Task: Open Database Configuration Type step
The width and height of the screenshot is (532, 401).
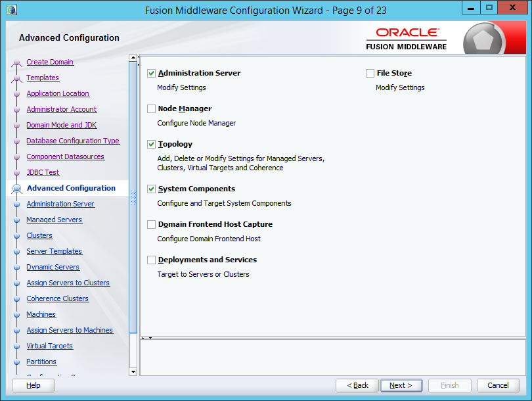Action: pyautogui.click(x=73, y=141)
